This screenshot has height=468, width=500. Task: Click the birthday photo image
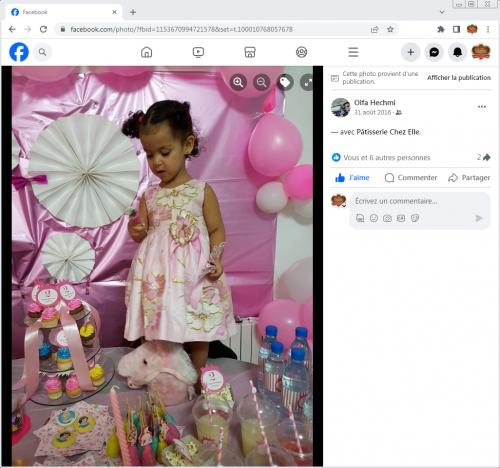pos(162,266)
